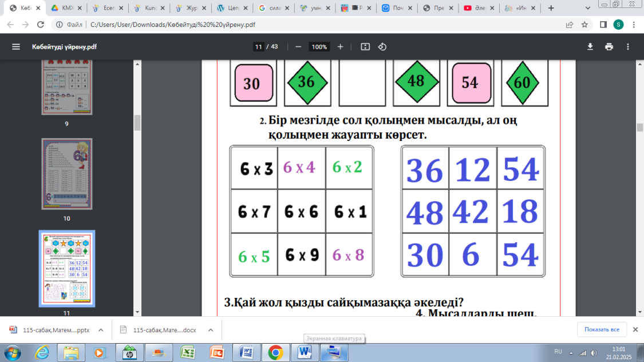Open the media player taskbar icon
The height and width of the screenshot is (362, 644).
[x=99, y=353]
